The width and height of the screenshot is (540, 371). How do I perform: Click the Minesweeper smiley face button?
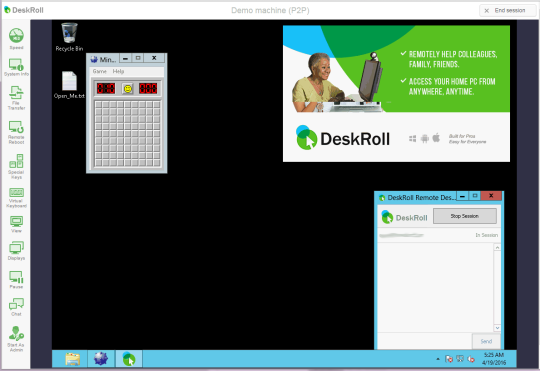click(x=127, y=89)
